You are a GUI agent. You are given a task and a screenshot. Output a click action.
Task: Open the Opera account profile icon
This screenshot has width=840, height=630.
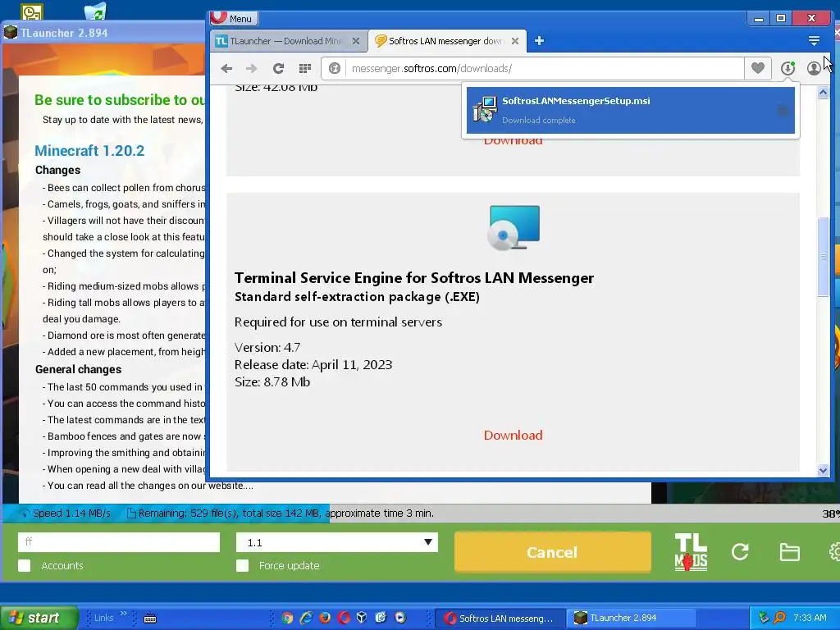pyautogui.click(x=814, y=68)
